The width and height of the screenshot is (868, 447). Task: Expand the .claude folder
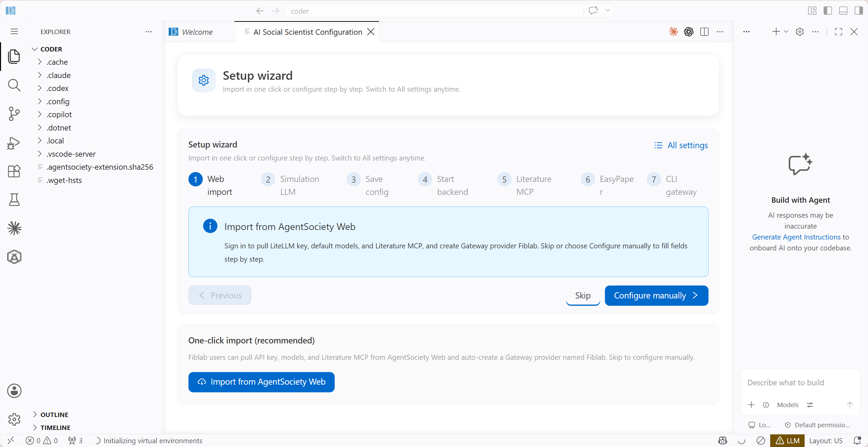point(95,75)
